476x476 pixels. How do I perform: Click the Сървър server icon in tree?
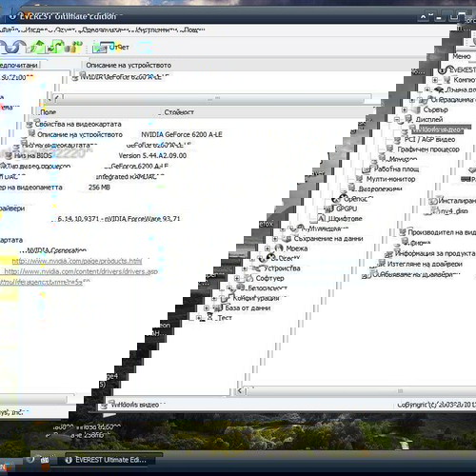[415, 109]
